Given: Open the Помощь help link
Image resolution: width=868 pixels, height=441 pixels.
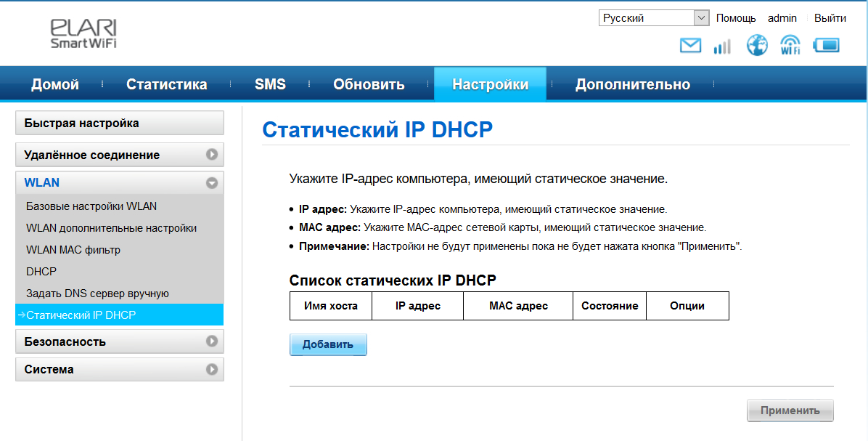Looking at the screenshot, I should tap(735, 18).
